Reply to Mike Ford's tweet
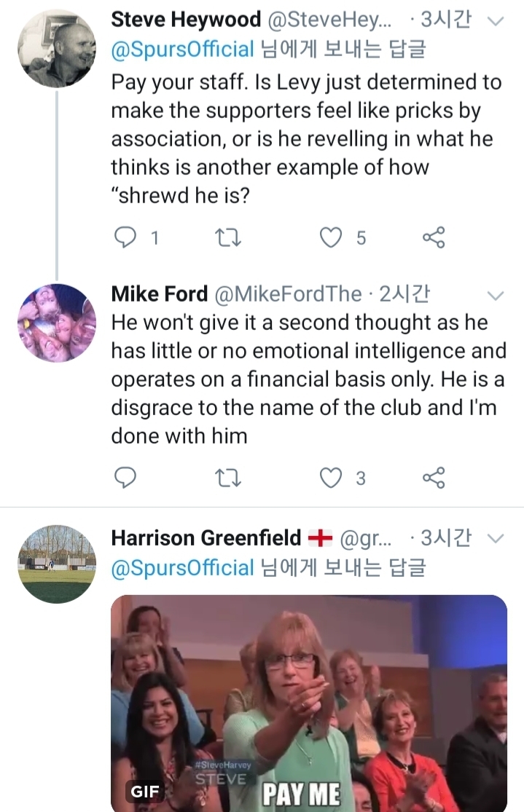The image size is (524, 812). click(126, 478)
